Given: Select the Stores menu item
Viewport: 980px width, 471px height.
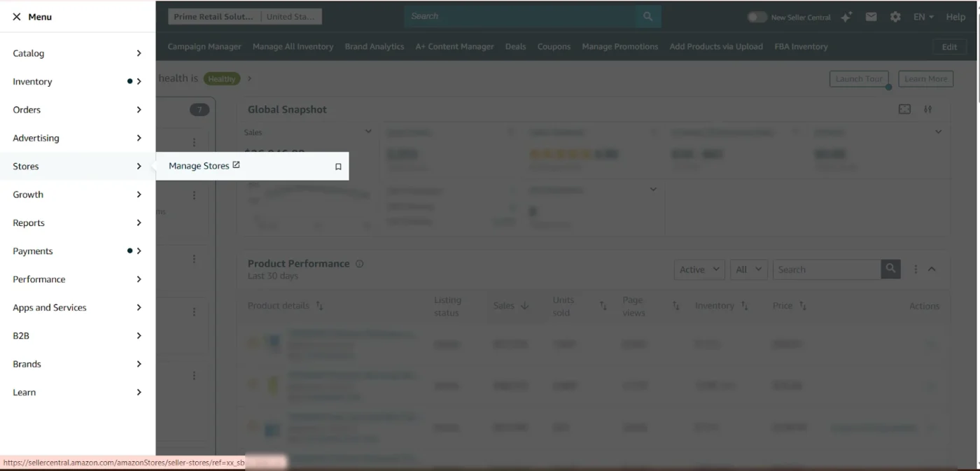Looking at the screenshot, I should click(x=78, y=166).
